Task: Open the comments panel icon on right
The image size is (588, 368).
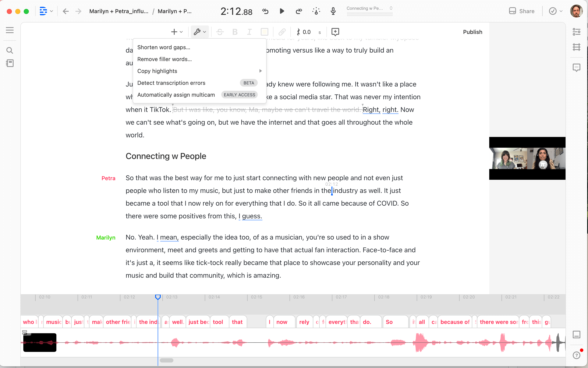Action: (576, 67)
